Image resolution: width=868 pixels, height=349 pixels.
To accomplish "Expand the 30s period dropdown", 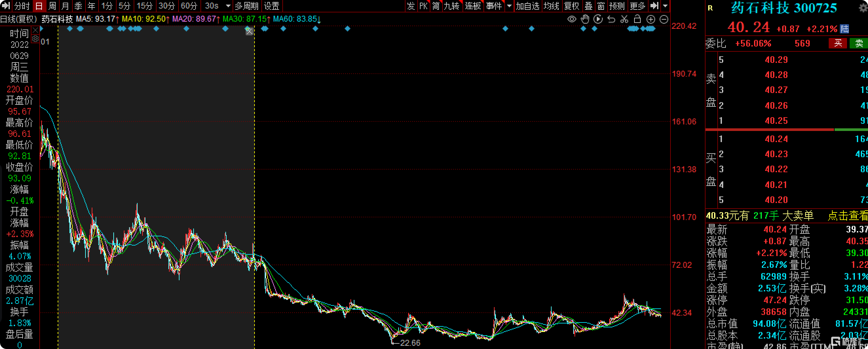I will 228,6.
